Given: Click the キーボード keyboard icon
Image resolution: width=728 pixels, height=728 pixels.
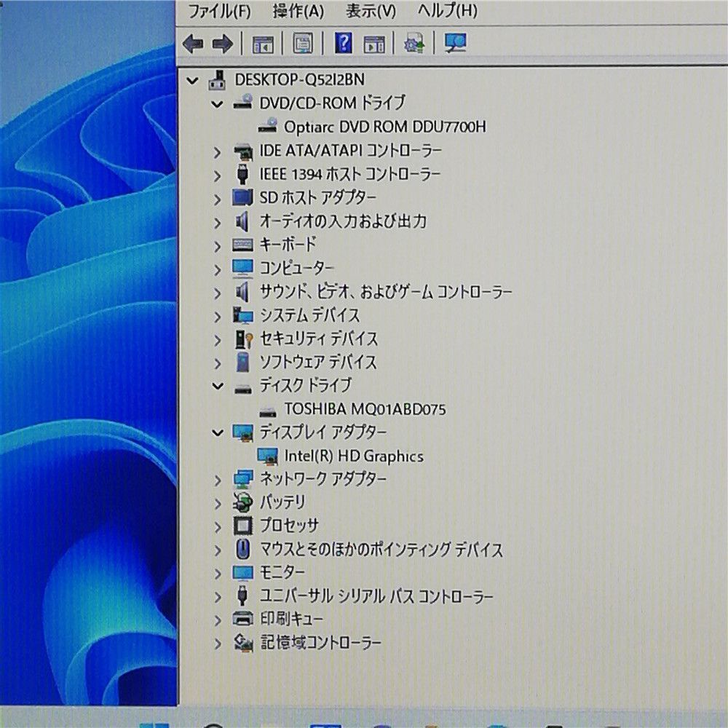Looking at the screenshot, I should (242, 245).
